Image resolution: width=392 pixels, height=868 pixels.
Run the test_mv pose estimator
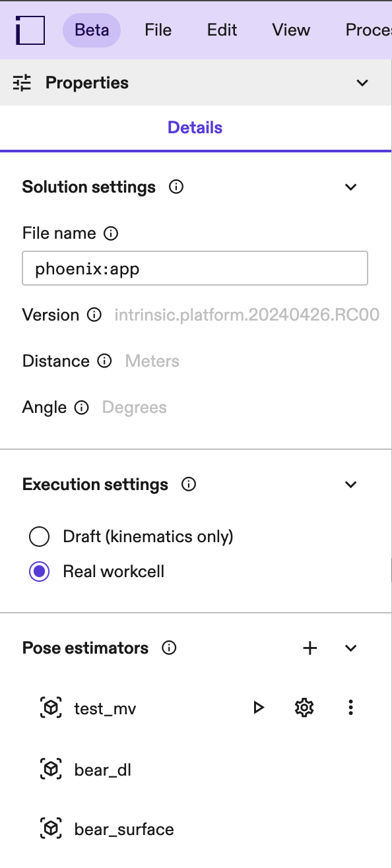click(258, 707)
